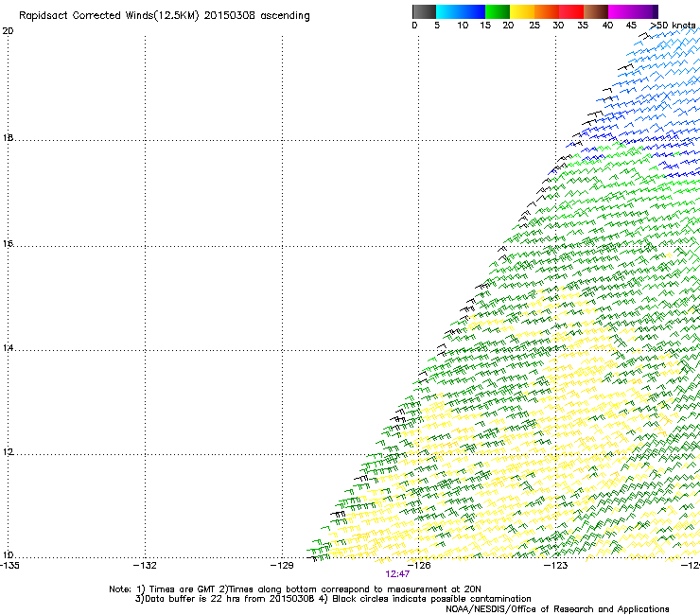
Task: Click legend tick label 40
Action: [x=607, y=26]
